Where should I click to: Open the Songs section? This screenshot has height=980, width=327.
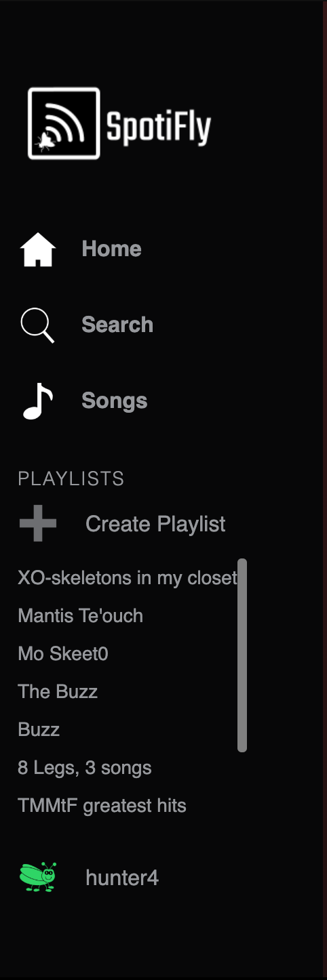click(115, 401)
